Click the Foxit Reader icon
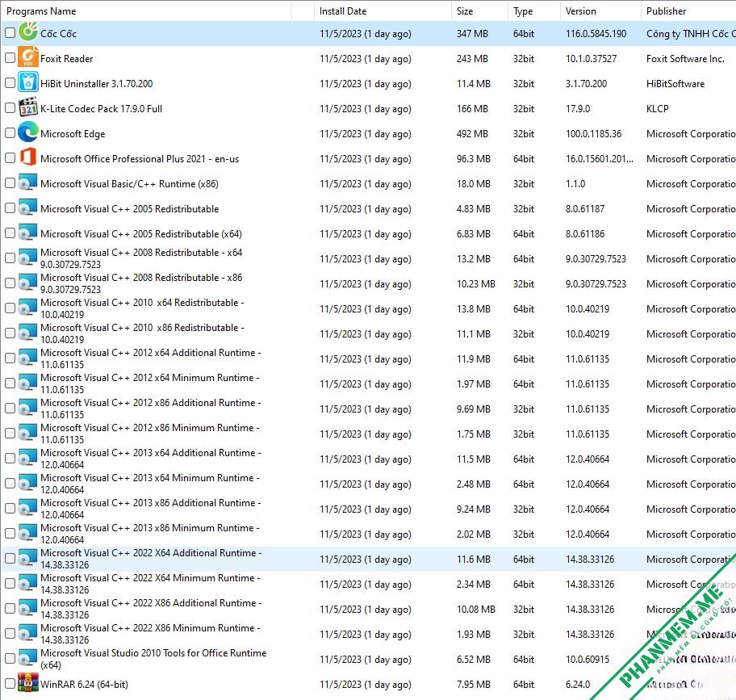Screen dimensions: 736x700 pos(28,57)
